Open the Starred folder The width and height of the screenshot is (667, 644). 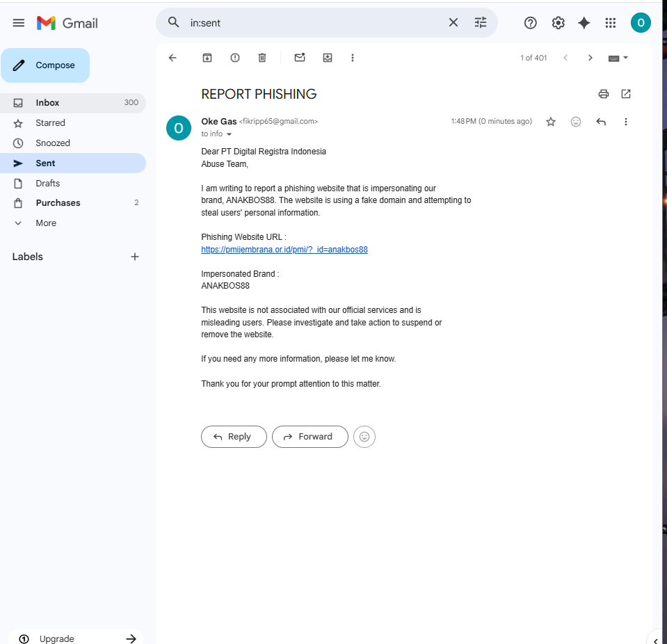pyautogui.click(x=73, y=123)
